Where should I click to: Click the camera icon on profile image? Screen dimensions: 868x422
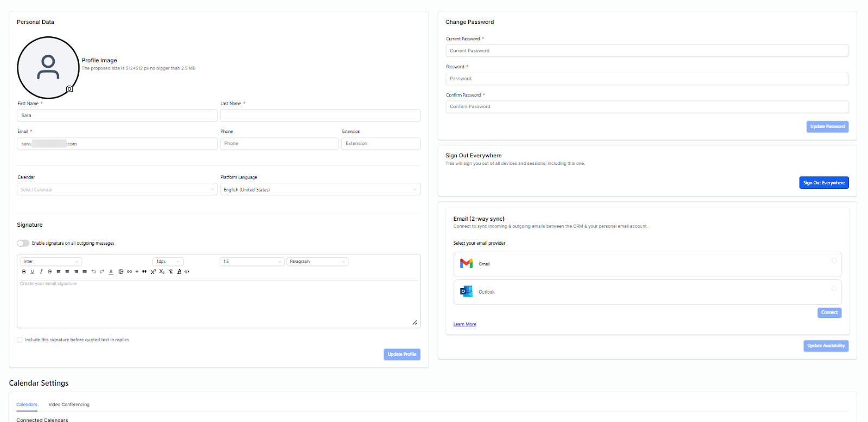click(x=69, y=89)
